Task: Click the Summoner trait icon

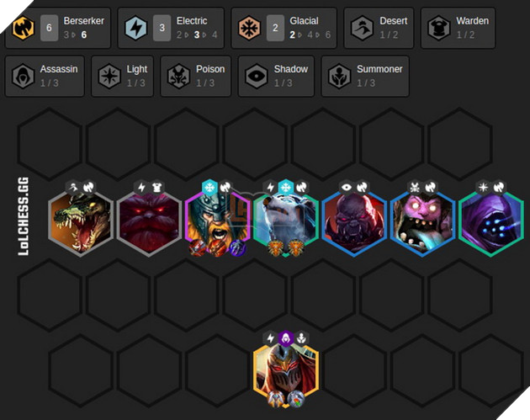Action: click(339, 76)
